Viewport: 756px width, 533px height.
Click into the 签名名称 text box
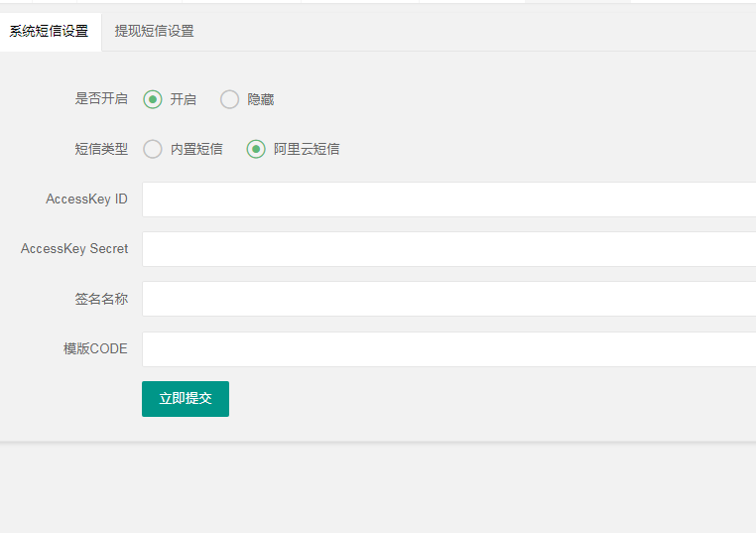pos(448,299)
